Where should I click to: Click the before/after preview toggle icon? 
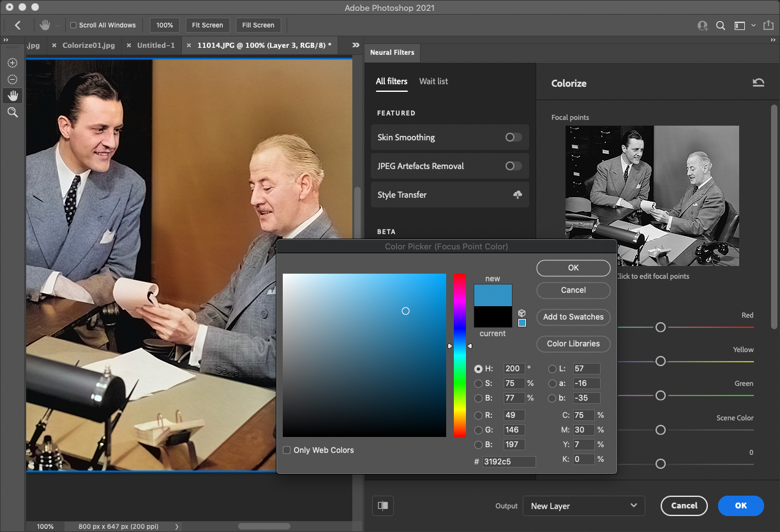[x=383, y=506]
